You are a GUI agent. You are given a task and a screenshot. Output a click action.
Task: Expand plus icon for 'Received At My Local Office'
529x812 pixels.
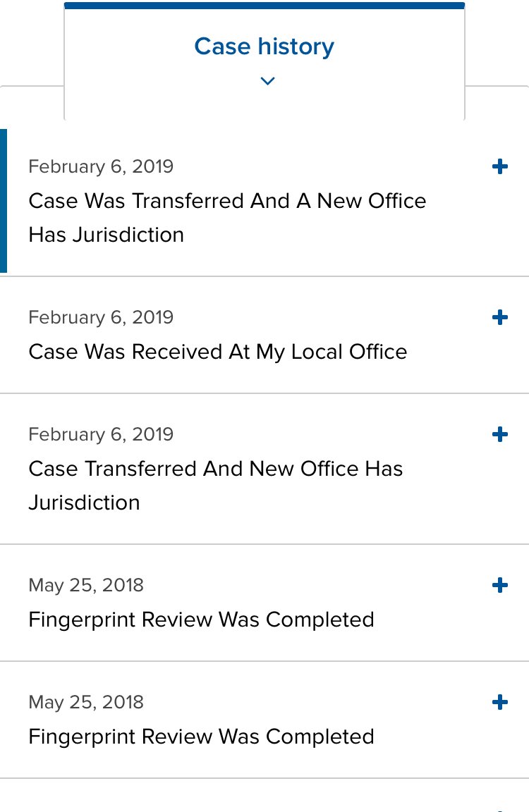click(499, 317)
